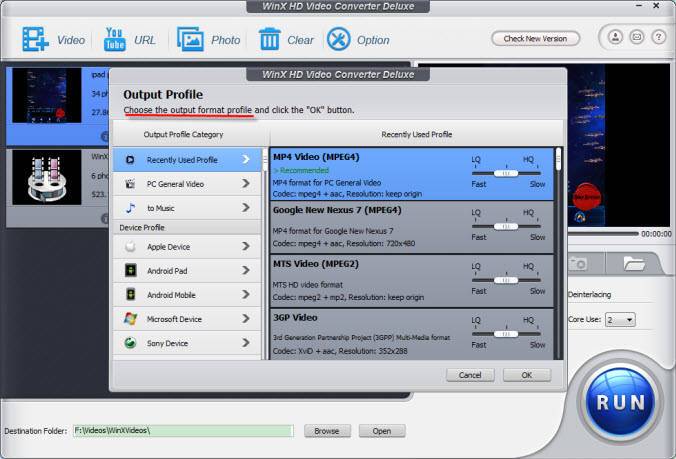Click the add Video icon
Screen dimensions: 676x459
35,39
